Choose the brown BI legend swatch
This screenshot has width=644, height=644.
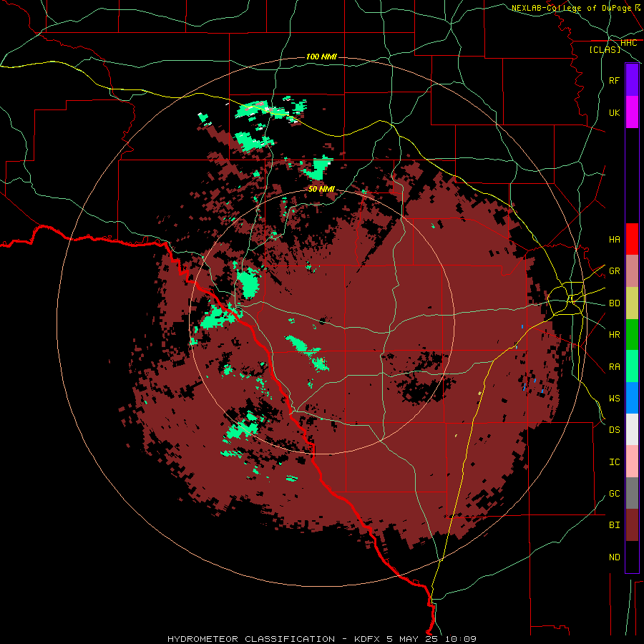click(632, 525)
